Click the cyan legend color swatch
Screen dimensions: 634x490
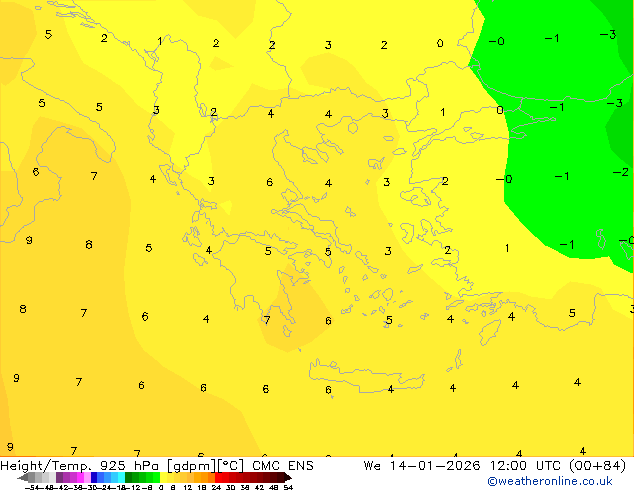pyautogui.click(x=121, y=478)
